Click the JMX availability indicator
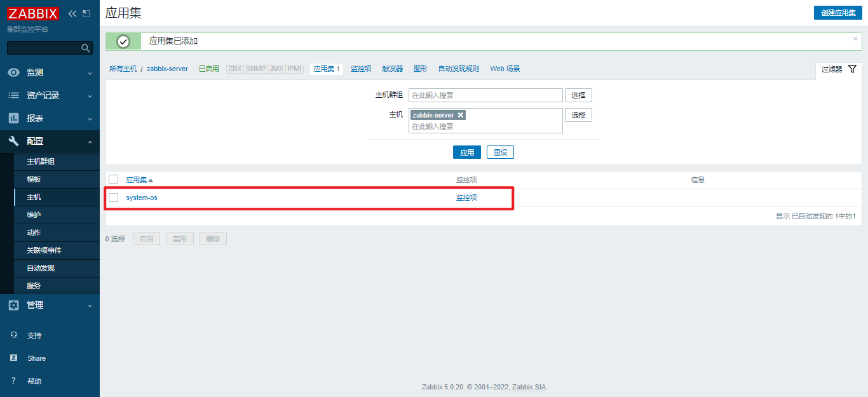Viewport: 868px width, 397px height. point(276,69)
